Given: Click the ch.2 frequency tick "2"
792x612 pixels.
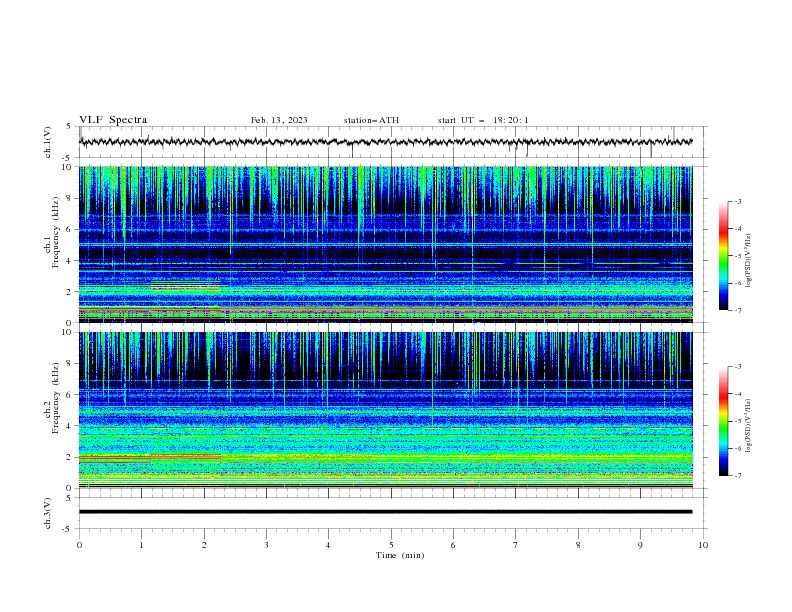Looking at the screenshot, I should (x=69, y=457).
